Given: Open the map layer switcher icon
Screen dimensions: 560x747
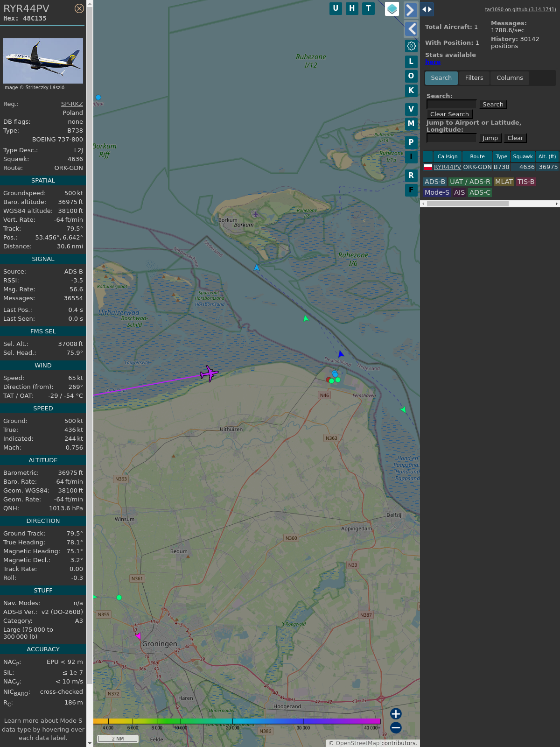Looking at the screenshot, I should point(392,9).
